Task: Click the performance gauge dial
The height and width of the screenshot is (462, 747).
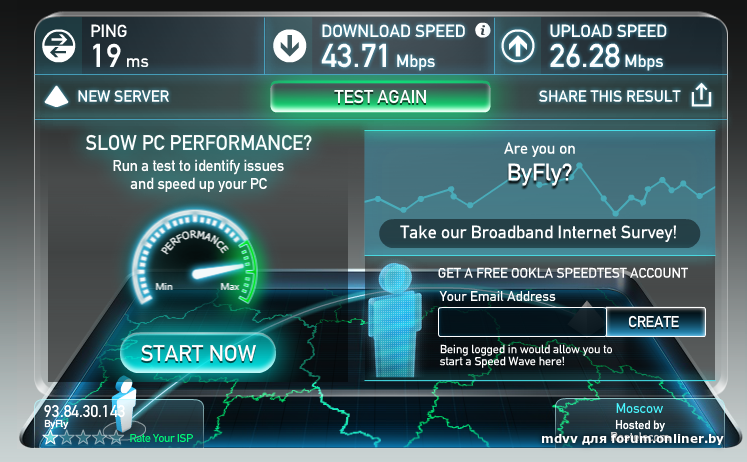Action: tap(195, 257)
